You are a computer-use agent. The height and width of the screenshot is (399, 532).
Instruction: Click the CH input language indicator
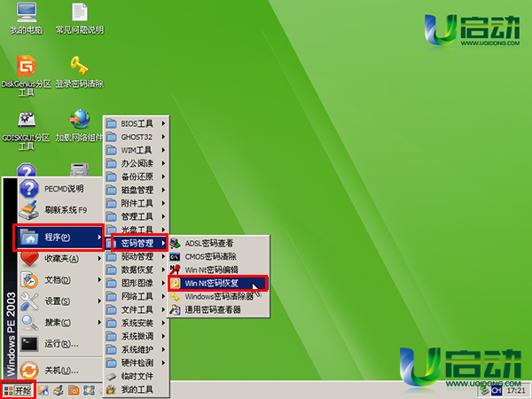497,390
